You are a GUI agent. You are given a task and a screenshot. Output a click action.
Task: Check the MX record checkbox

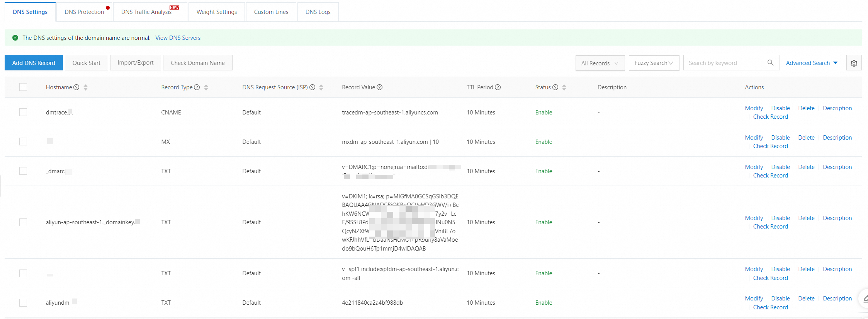point(23,142)
